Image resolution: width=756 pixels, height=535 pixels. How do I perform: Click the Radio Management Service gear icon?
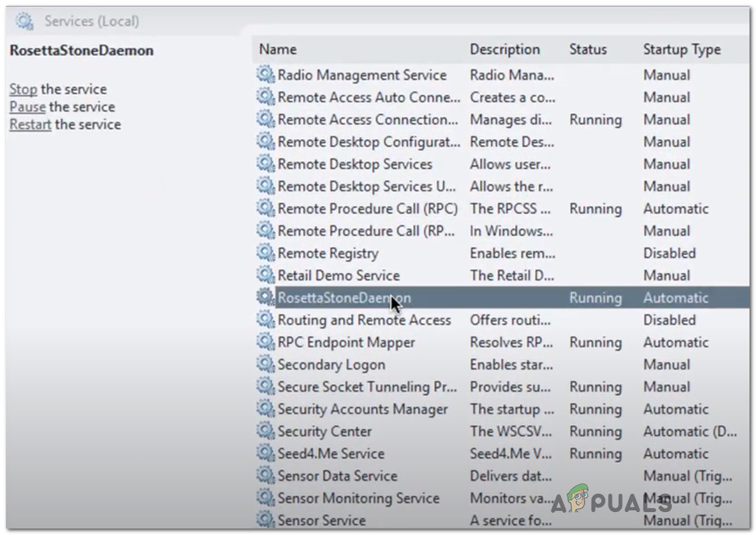[x=266, y=75]
